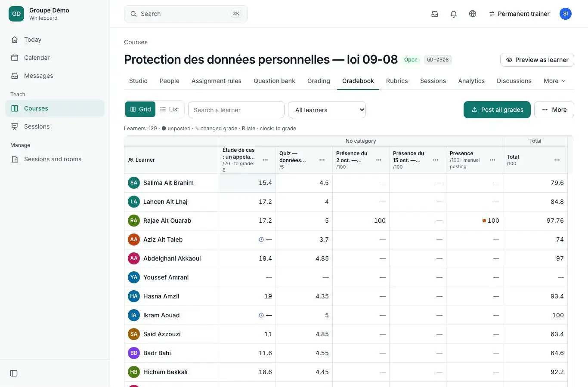Open the More actions menu beside Post all grades
The width and height of the screenshot is (588, 387).
pyautogui.click(x=554, y=110)
